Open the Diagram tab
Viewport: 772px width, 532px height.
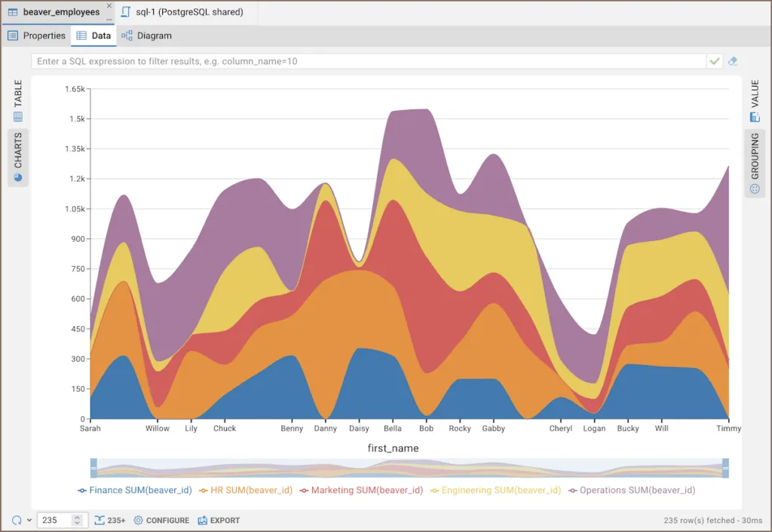click(147, 35)
